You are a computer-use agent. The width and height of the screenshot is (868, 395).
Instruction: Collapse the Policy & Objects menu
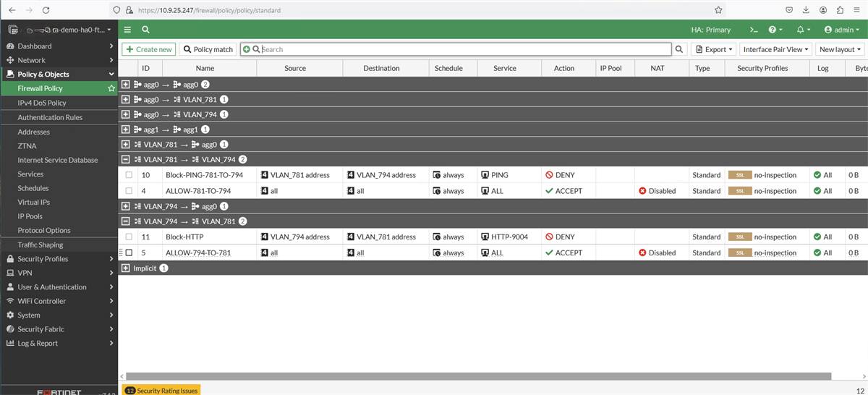pos(59,74)
